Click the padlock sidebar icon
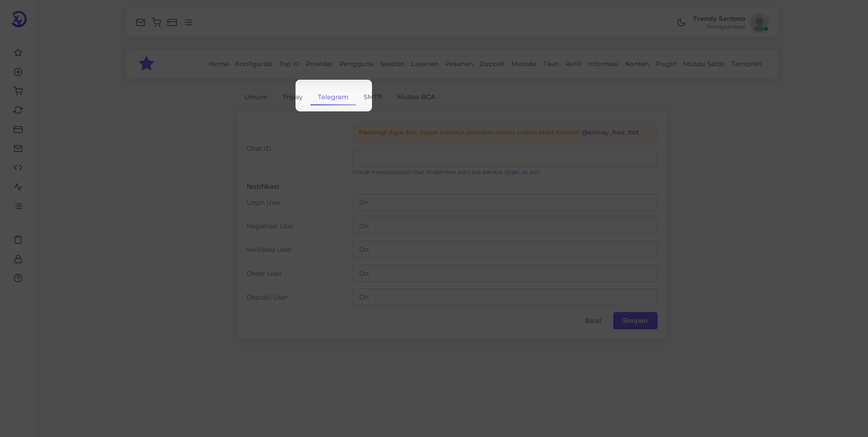The image size is (868, 437). click(18, 259)
